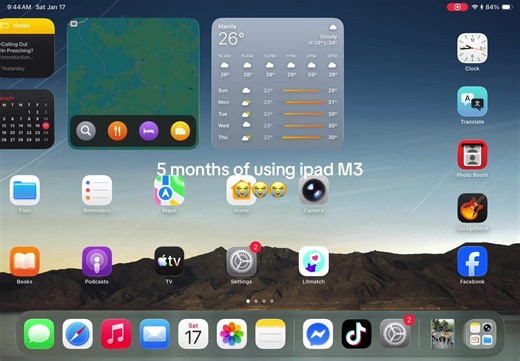Open the Music app in dock
Image resolution: width=520 pixels, height=361 pixels.
[x=116, y=334]
